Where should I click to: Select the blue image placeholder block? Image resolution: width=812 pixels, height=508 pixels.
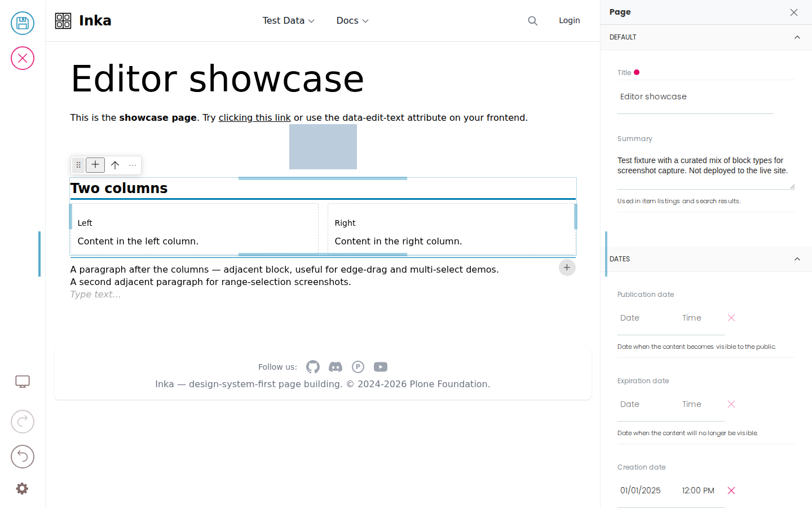(323, 147)
